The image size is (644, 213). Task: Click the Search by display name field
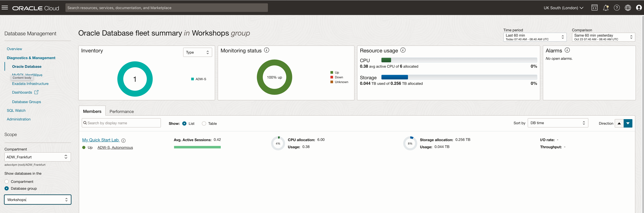tap(121, 123)
